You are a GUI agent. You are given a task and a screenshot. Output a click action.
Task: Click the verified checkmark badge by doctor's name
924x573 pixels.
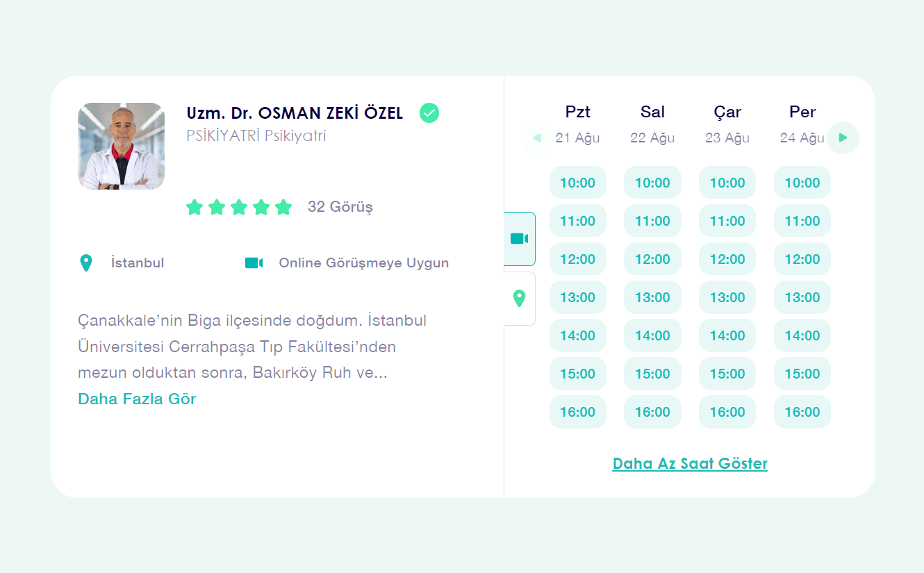tap(429, 113)
